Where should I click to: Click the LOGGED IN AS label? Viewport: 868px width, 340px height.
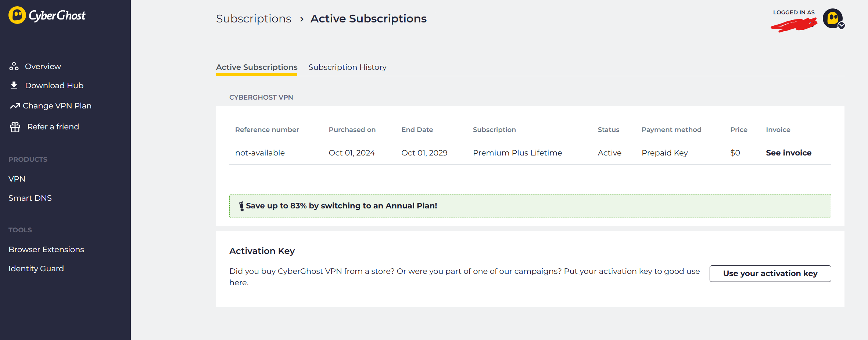(794, 12)
